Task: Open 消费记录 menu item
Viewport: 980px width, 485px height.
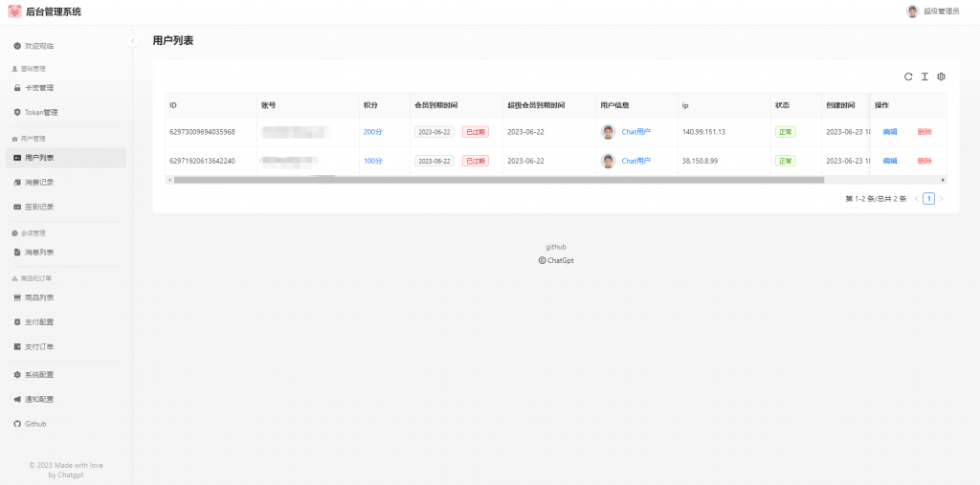Action: click(x=66, y=183)
